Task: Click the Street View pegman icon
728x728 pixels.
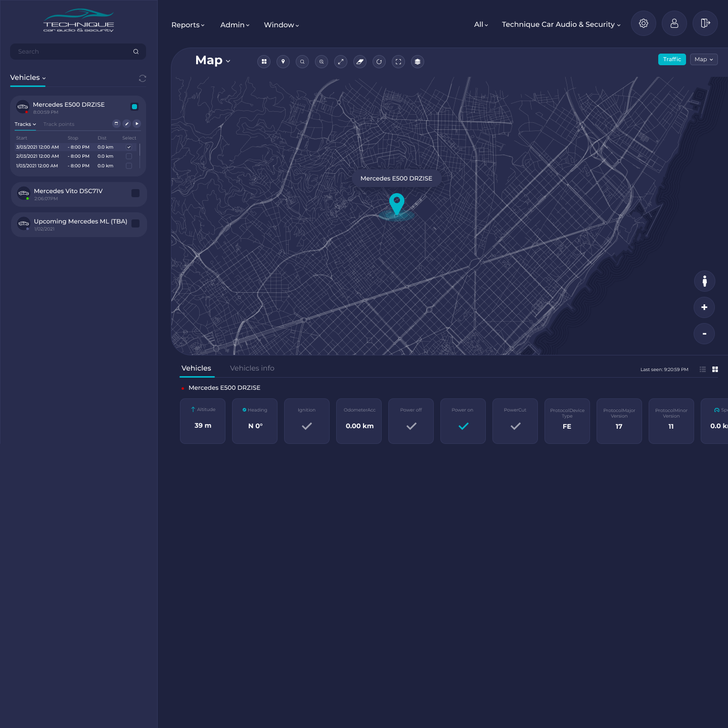Action: coord(704,281)
